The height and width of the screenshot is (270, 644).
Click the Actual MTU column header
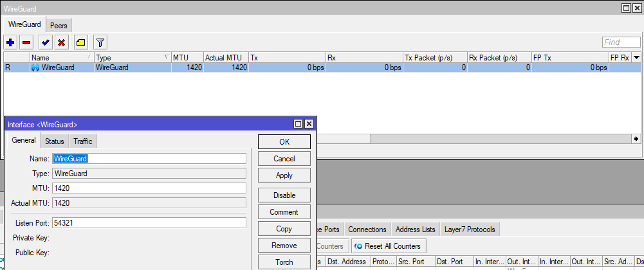point(226,58)
